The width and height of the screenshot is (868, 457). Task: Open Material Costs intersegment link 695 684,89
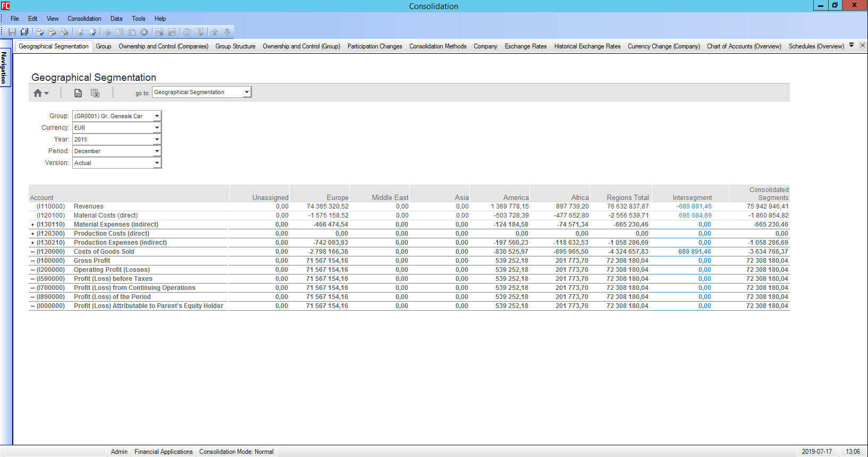pyautogui.click(x=695, y=215)
